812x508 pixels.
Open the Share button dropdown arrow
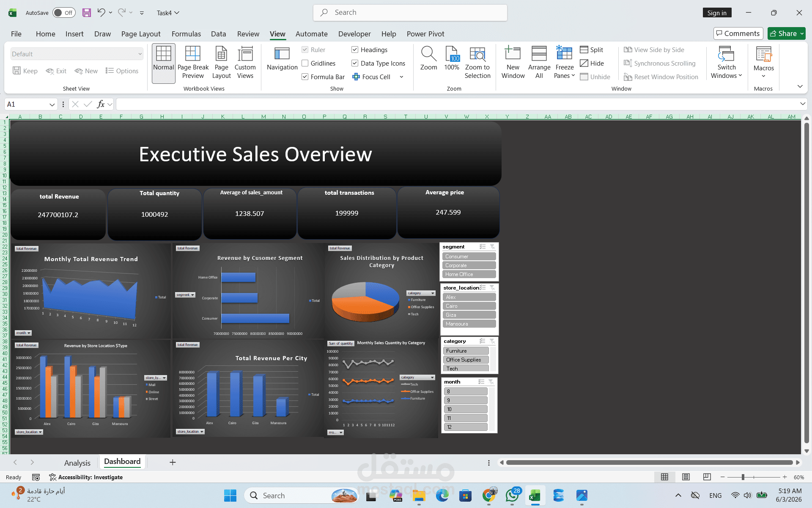tap(802, 33)
